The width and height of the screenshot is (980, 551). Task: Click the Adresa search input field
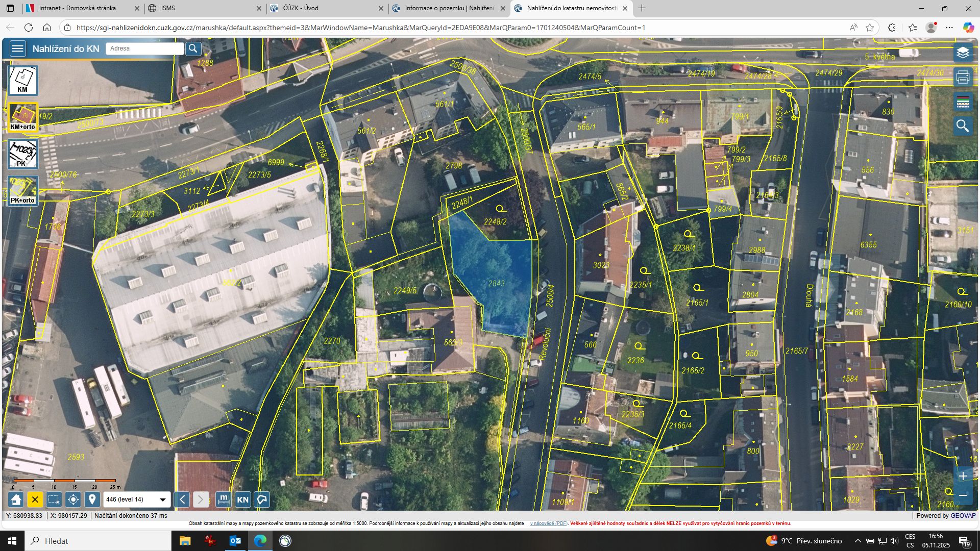pos(145,48)
